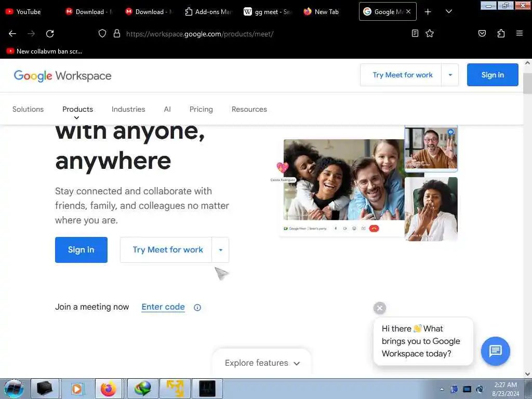Click the padlock site security icon

pos(117,34)
